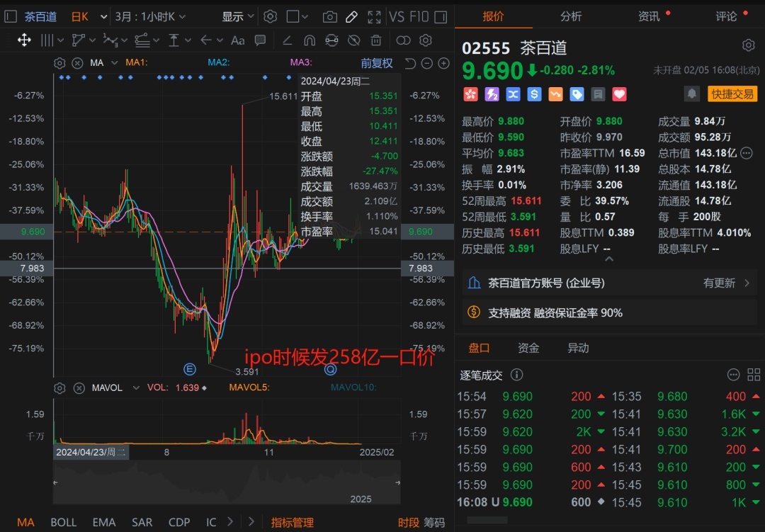Remove the MAVOL indicator panel
Image resolution: width=765 pixels, height=532 pixels.
click(79, 387)
